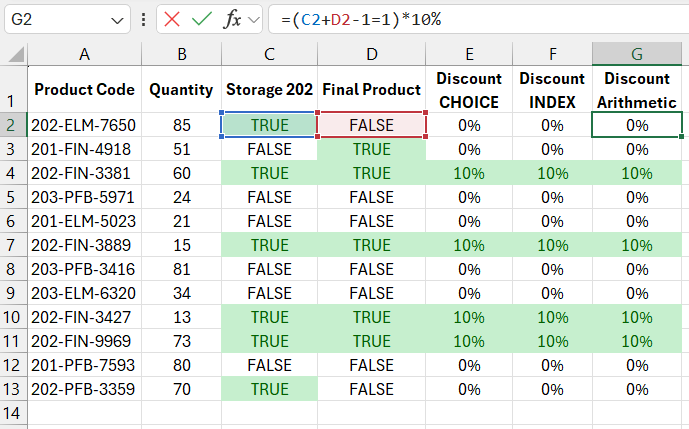The height and width of the screenshot is (429, 689).
Task: Select column B header
Action: pos(181,54)
